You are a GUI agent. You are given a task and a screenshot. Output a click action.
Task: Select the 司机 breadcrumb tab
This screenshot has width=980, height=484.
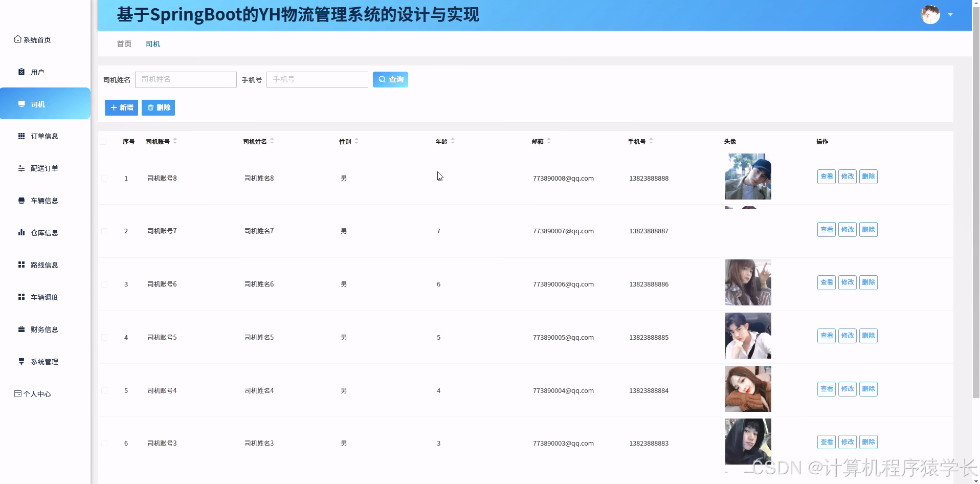point(152,43)
